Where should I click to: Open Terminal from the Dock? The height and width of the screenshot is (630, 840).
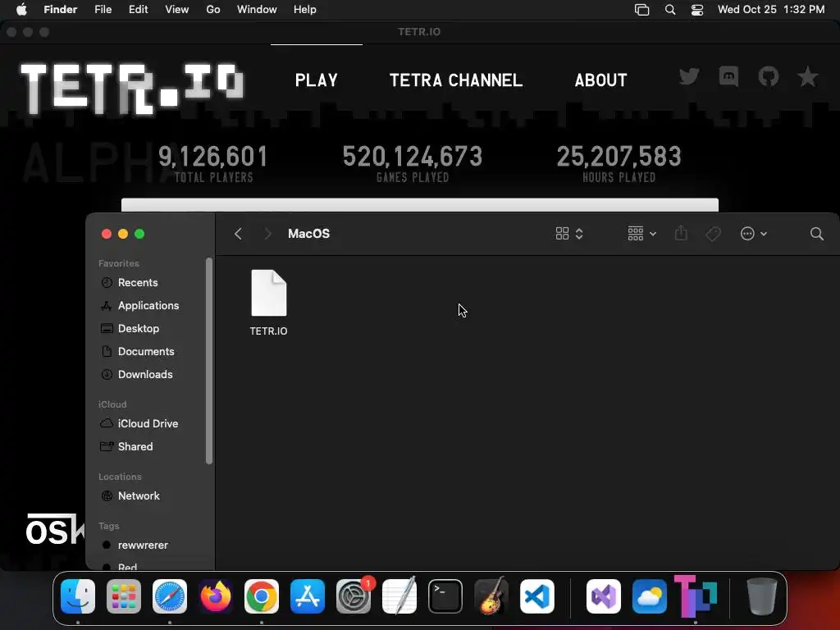click(445, 596)
